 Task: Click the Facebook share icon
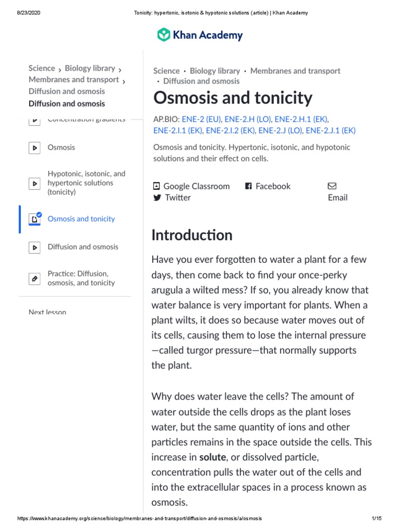point(248,186)
